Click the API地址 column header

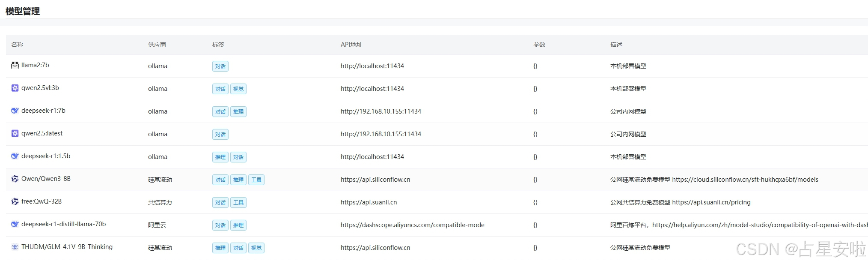351,45
